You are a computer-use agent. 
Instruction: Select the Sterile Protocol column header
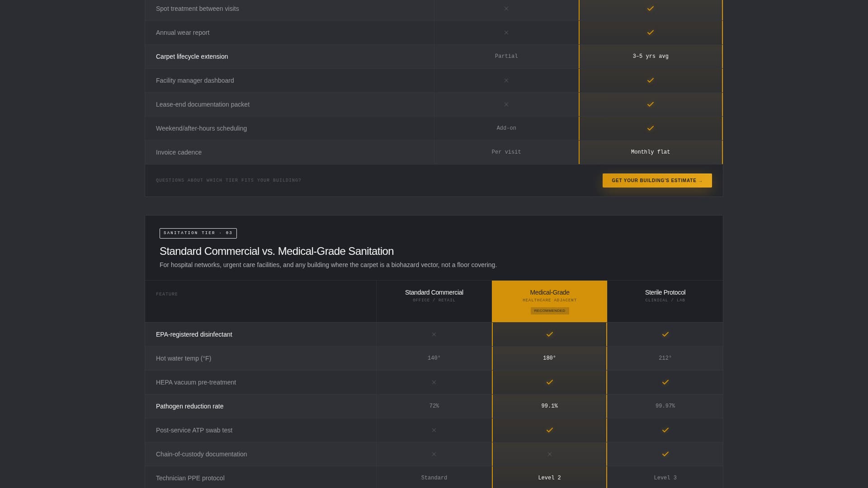pos(665,301)
